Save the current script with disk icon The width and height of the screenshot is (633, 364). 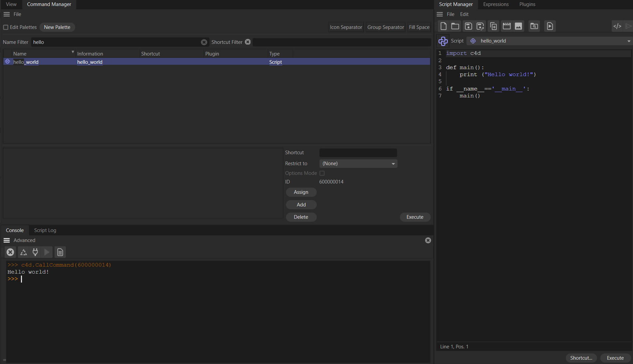[x=468, y=26]
